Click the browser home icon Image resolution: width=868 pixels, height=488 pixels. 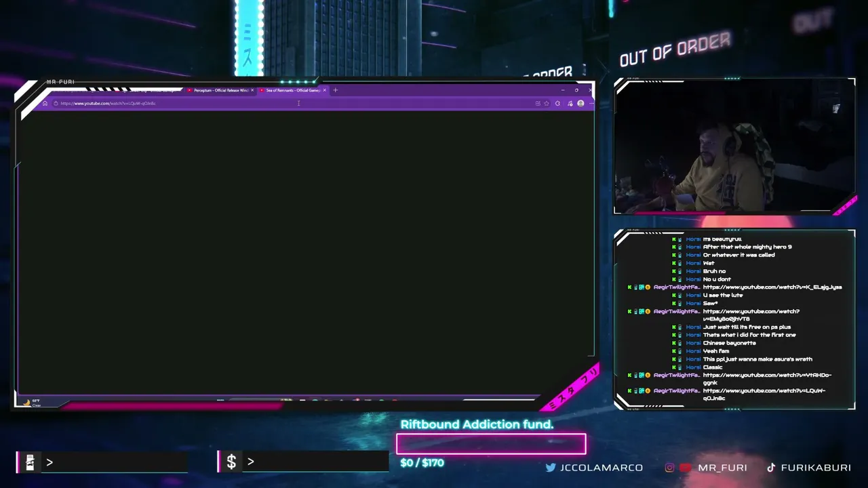click(45, 104)
